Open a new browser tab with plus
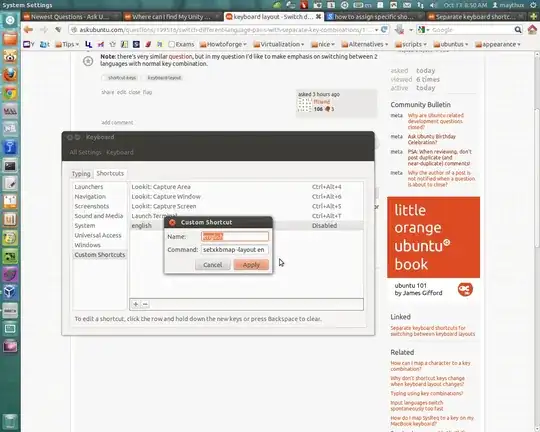Viewport: 540px width, 432px height. (x=534, y=17)
